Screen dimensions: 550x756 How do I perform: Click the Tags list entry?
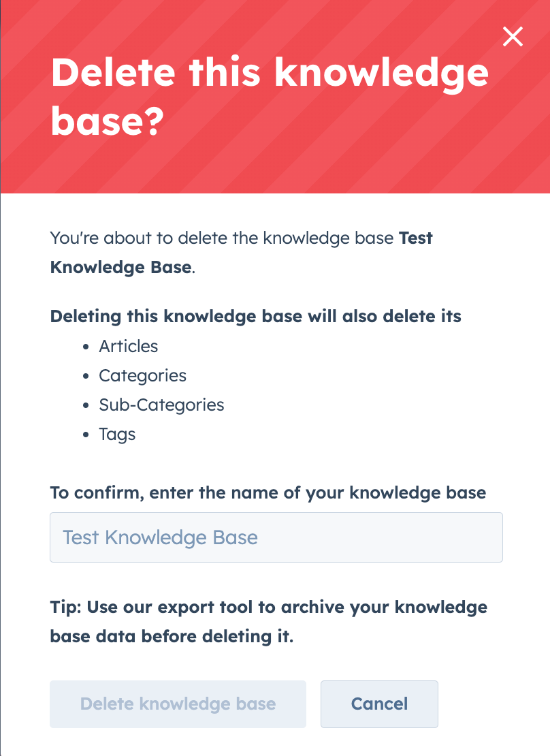click(117, 435)
